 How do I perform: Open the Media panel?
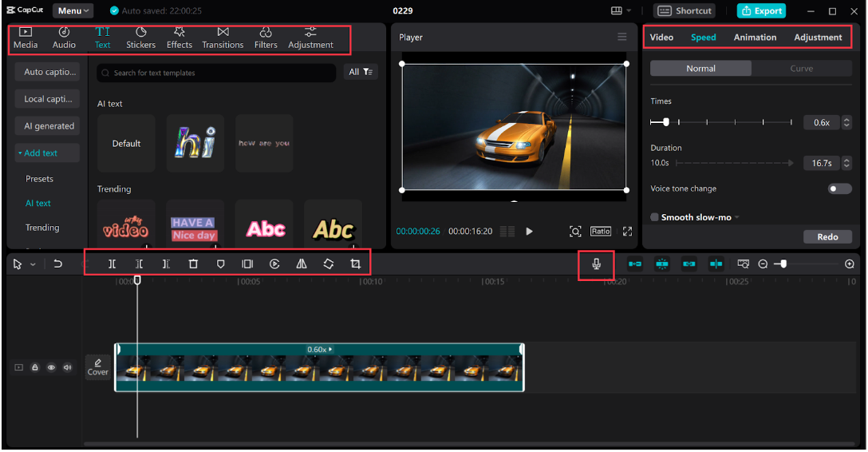point(26,38)
